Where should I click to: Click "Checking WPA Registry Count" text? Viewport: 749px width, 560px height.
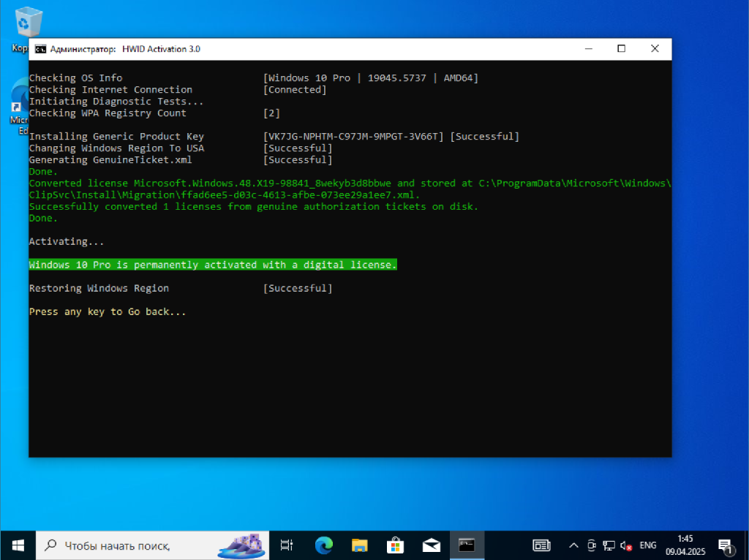click(x=108, y=113)
